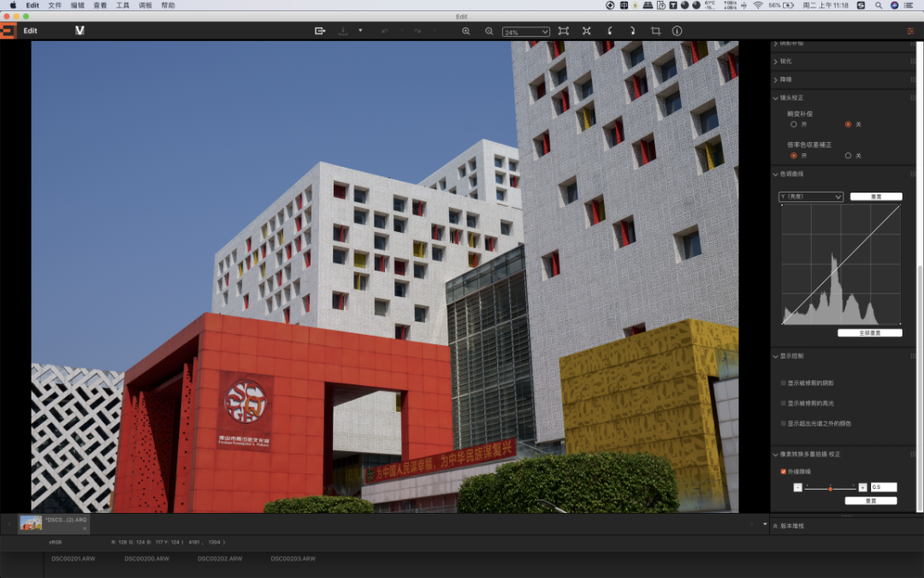Viewport: 924px width, 578px height.
Task: Uncheck the 外缘降噪 checkbox
Action: (783, 472)
